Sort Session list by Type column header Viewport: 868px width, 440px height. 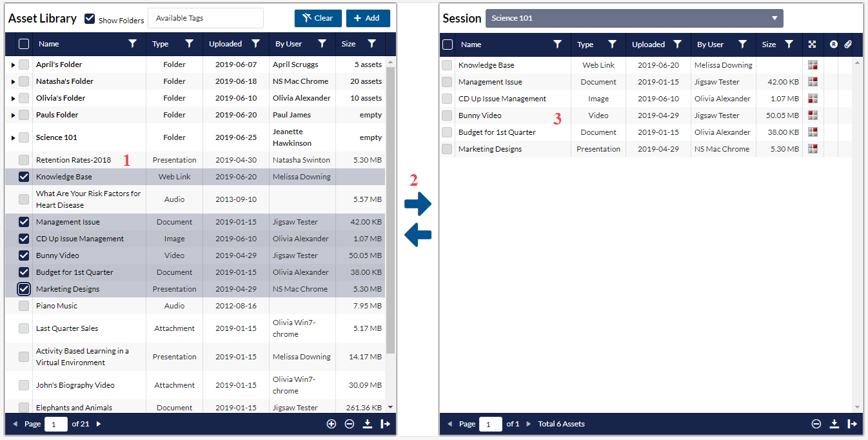click(585, 45)
